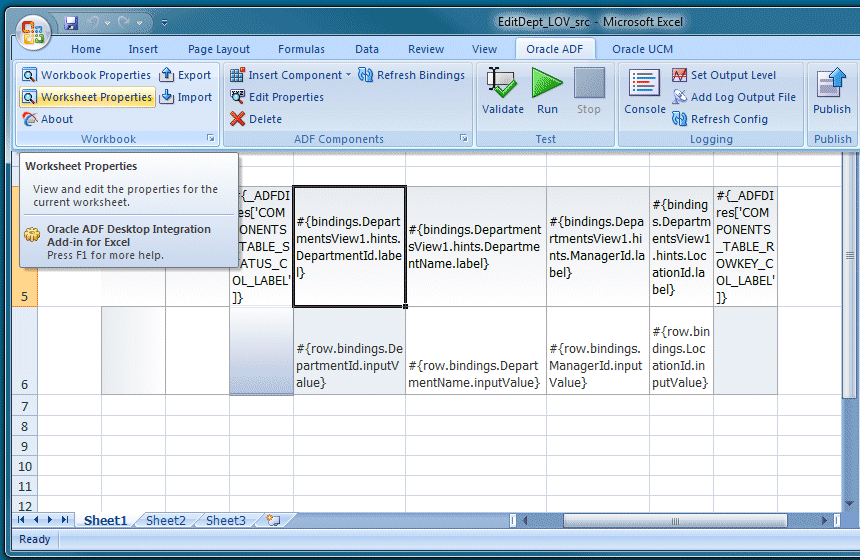Open the logging Console

[644, 91]
